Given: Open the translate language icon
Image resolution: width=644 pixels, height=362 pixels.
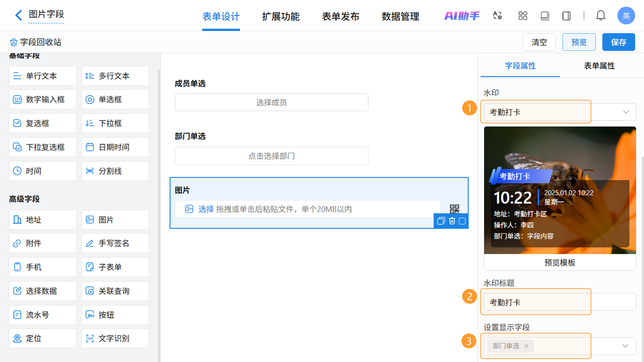Looking at the screenshot, I should point(497,16).
